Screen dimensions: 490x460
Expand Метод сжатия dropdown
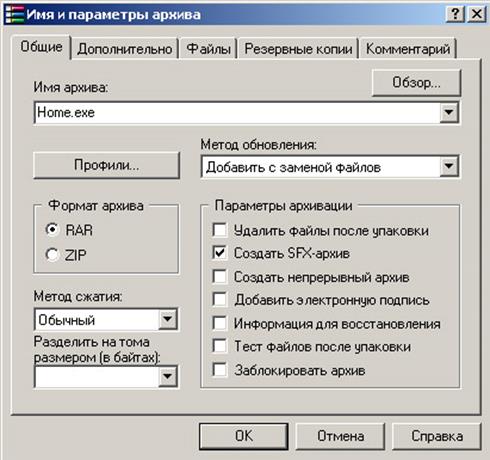167,319
